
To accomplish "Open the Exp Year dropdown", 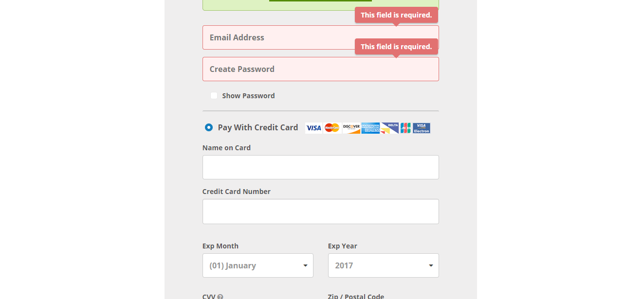I will (x=383, y=265).
